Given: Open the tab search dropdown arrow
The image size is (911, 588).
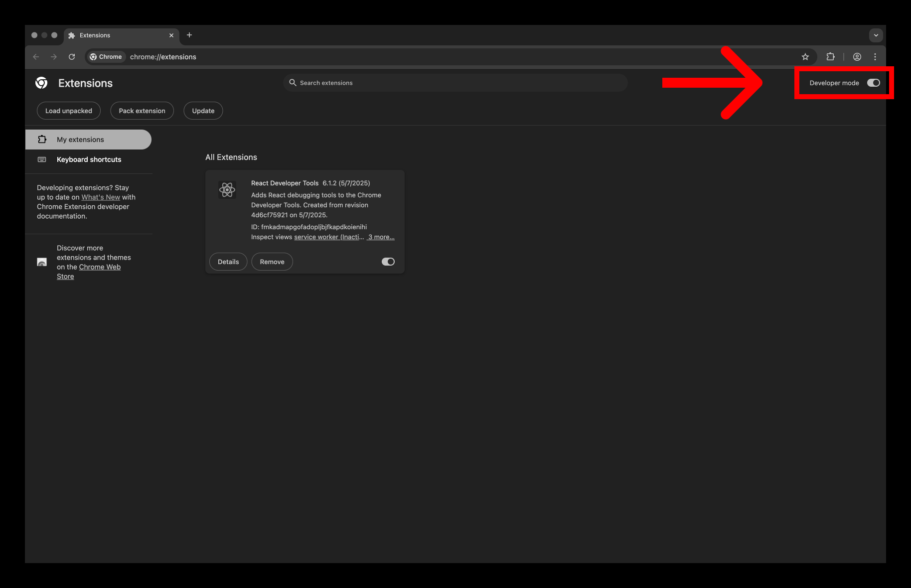Looking at the screenshot, I should [x=876, y=35].
